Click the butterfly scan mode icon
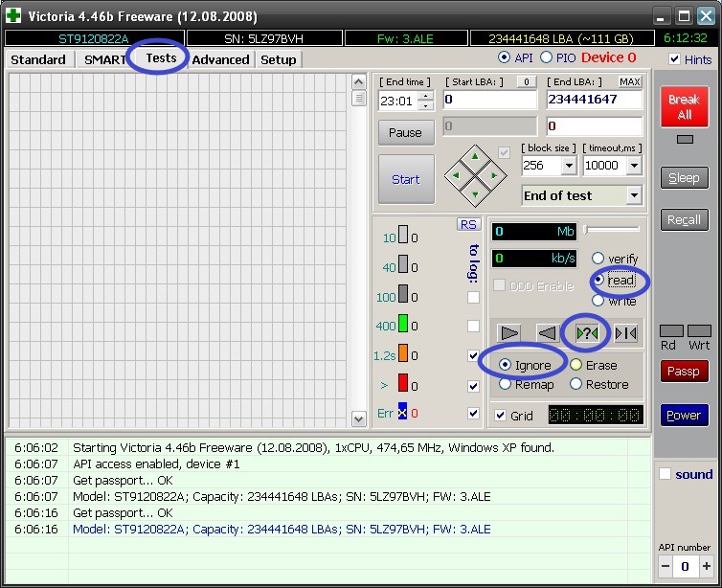Screen dimensions: 722x588 tap(626, 332)
